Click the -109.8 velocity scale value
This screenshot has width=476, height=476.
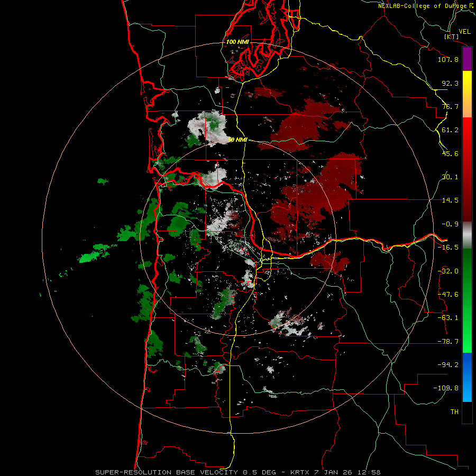[446, 388]
